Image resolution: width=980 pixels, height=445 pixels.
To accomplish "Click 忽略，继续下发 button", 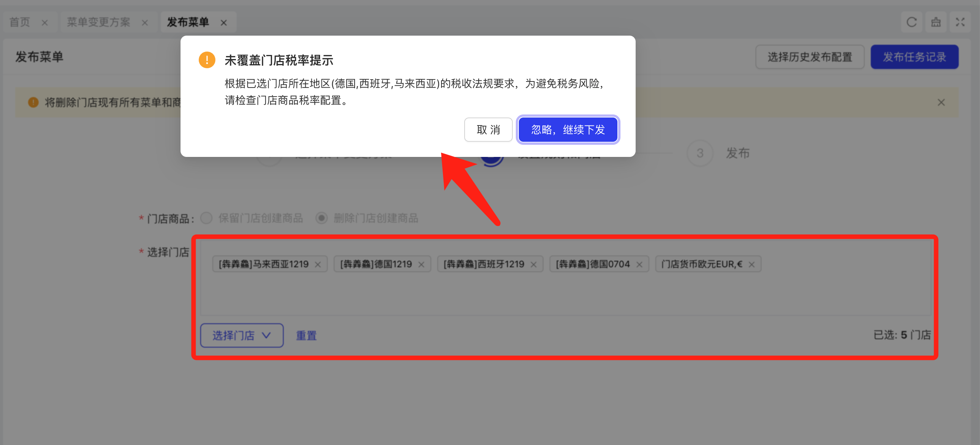I will pos(568,130).
